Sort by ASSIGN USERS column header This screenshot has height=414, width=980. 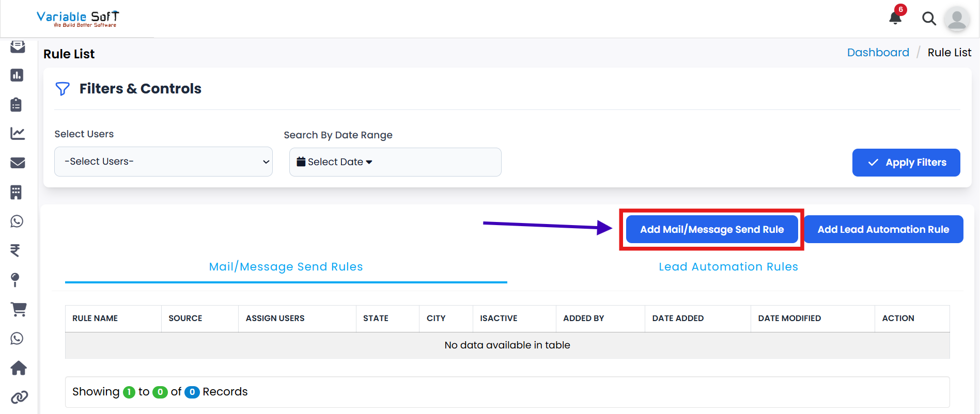297,319
